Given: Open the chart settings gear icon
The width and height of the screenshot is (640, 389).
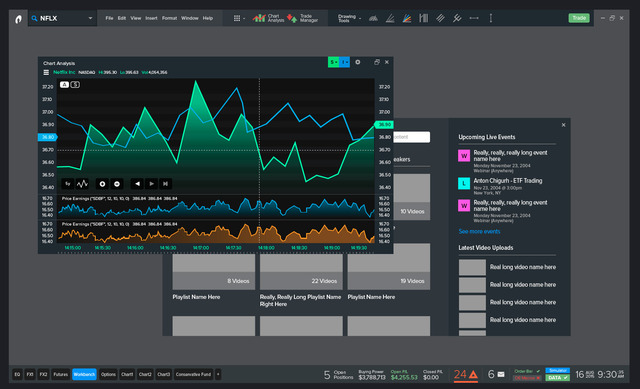Looking at the screenshot, I should pyautogui.click(x=358, y=62).
